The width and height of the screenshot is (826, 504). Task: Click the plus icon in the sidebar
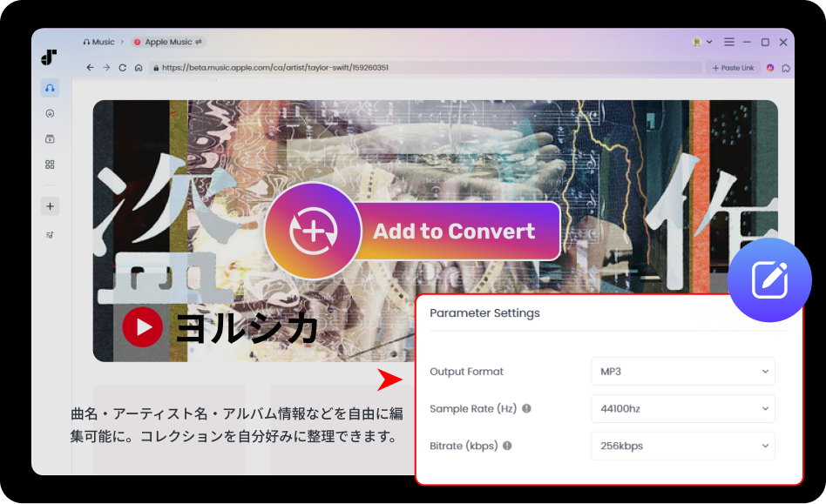[50, 205]
